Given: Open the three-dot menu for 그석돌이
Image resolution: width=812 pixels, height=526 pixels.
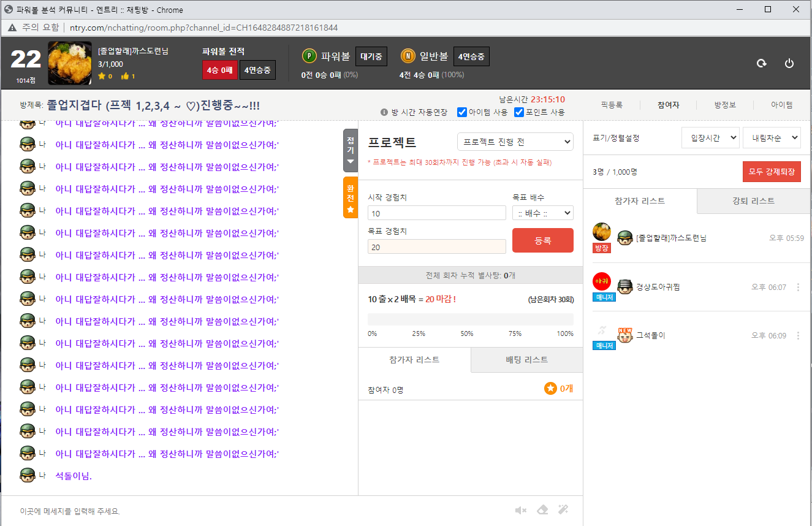Looking at the screenshot, I should point(798,335).
